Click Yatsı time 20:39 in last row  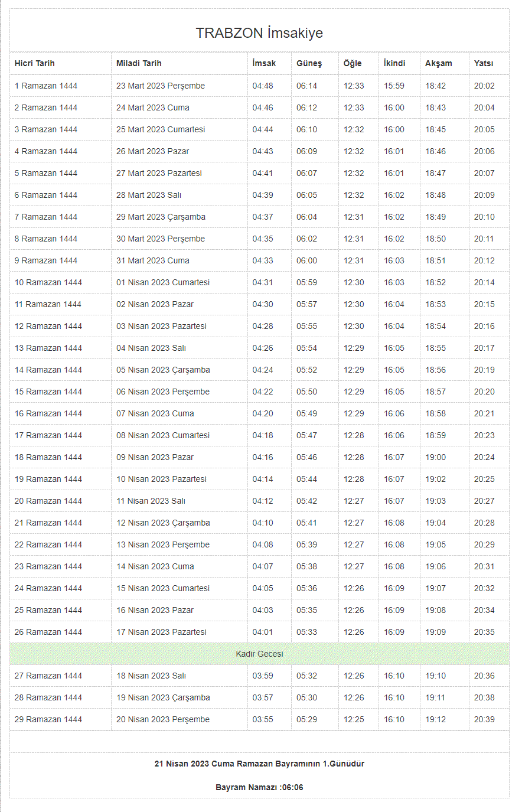[484, 719]
